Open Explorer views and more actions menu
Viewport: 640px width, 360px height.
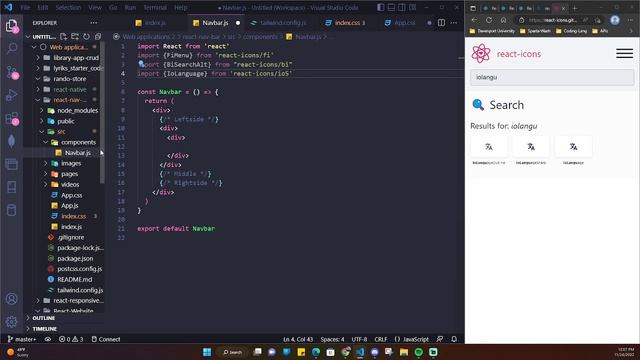[x=94, y=23]
